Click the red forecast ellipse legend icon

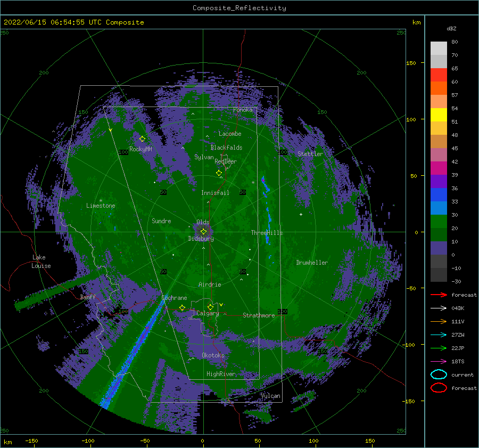tap(439, 388)
